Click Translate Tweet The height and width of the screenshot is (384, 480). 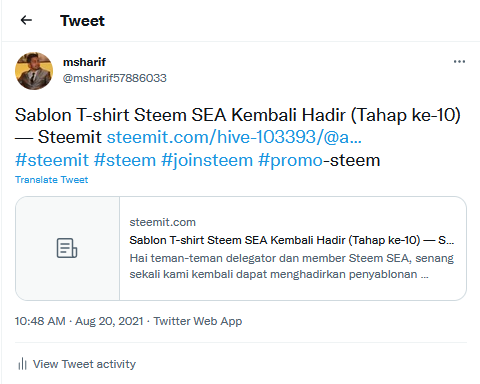coord(52,180)
